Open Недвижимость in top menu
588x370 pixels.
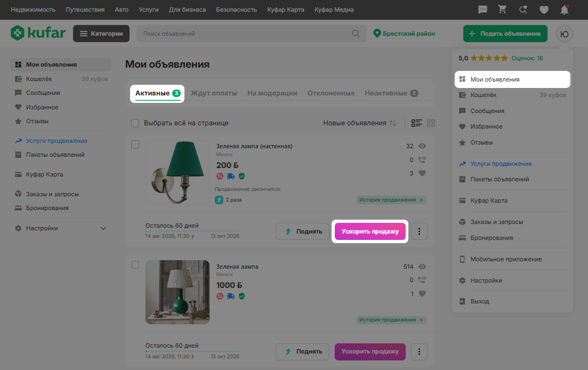33,10
